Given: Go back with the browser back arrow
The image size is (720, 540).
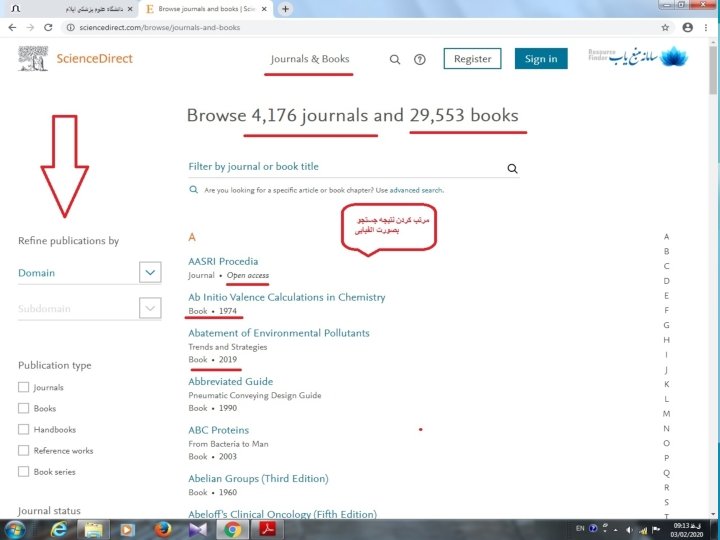Looking at the screenshot, I should 12,28.
